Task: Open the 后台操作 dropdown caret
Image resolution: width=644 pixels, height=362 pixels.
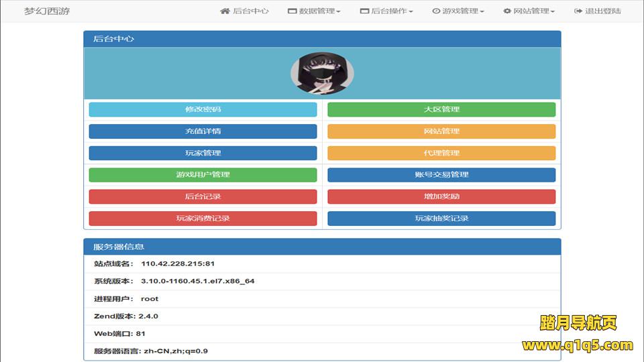Action: [x=411, y=12]
